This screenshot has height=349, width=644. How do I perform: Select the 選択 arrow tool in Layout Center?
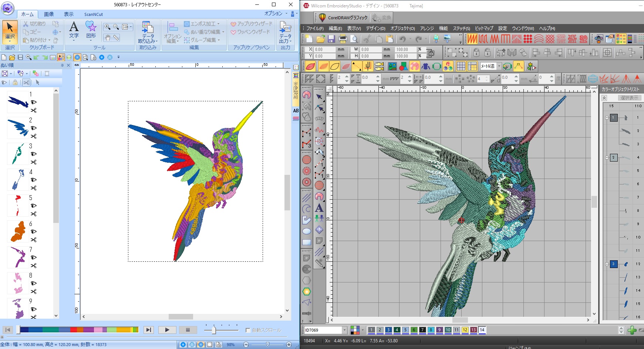[10, 32]
